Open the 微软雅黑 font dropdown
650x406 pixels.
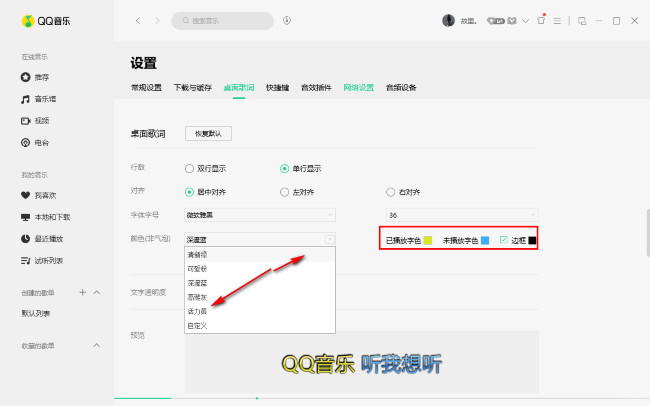[260, 215]
